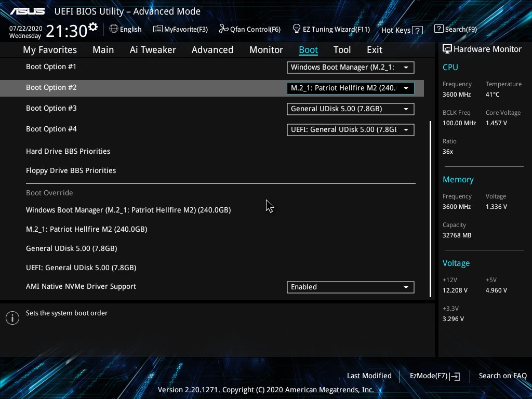Click the vertical scrollbar of boot settings
The width and height of the screenshot is (532, 399).
click(x=430, y=208)
